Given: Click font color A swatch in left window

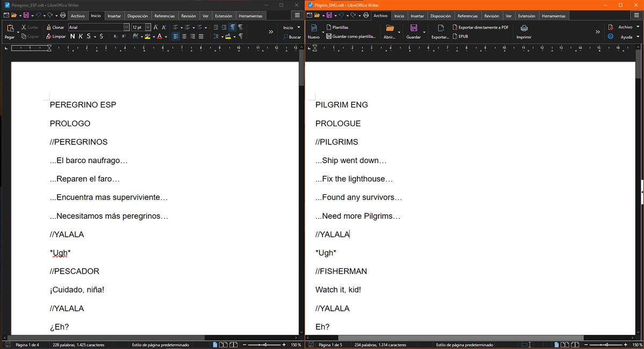Looking at the screenshot, I should coord(160,37).
